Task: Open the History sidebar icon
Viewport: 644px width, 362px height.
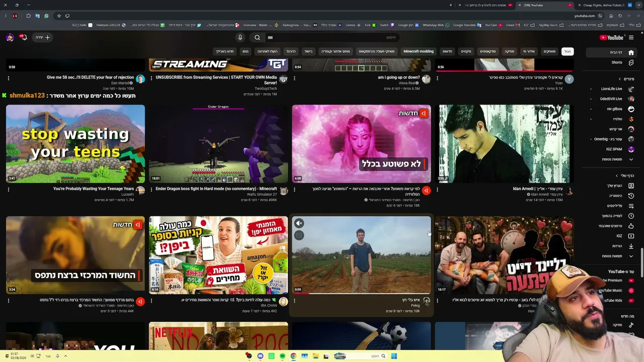Action: (631, 196)
